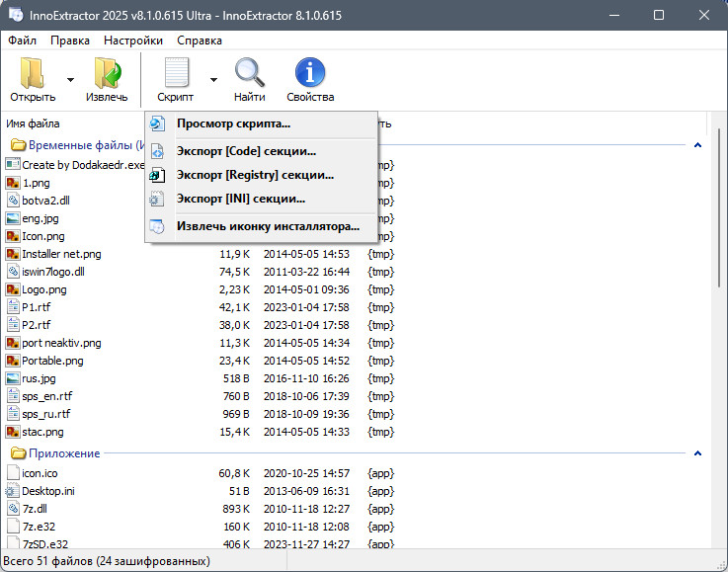
Task: Collapse the Временные файлы group chevron
Action: click(697, 145)
